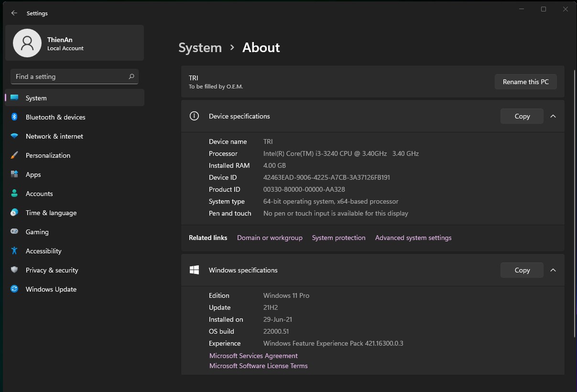This screenshot has height=392, width=577.
Task: Copy the Windows specifications
Action: click(522, 270)
